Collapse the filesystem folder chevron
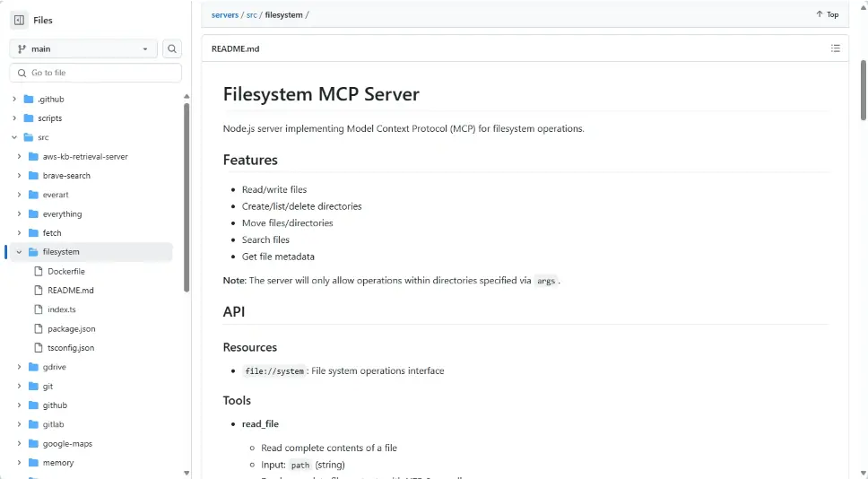 tap(20, 252)
